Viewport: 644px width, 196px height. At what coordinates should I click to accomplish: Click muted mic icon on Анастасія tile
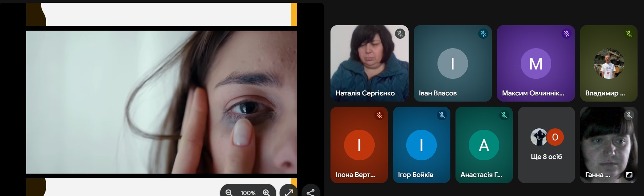504,115
